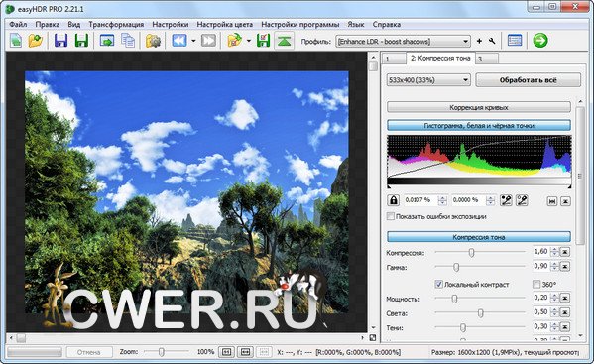This screenshot has width=594, height=364.
Task: Collapse the Компресия тона section header
Action: [x=479, y=237]
